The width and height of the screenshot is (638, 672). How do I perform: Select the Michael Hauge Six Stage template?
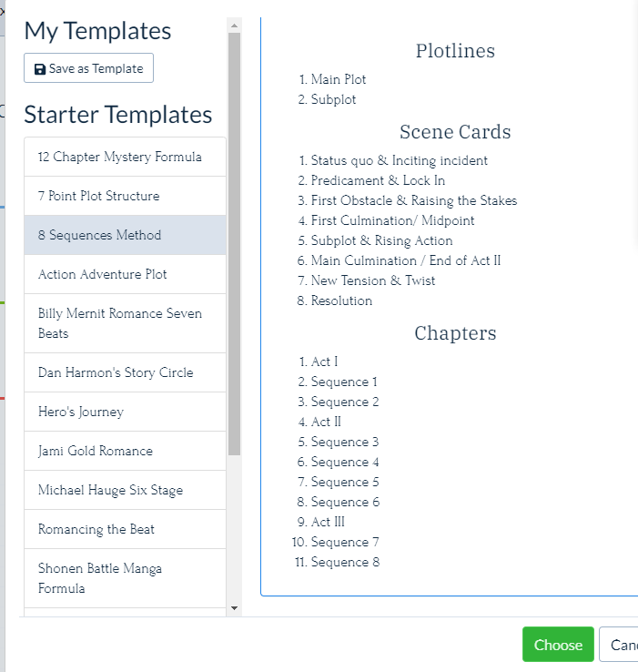125,490
